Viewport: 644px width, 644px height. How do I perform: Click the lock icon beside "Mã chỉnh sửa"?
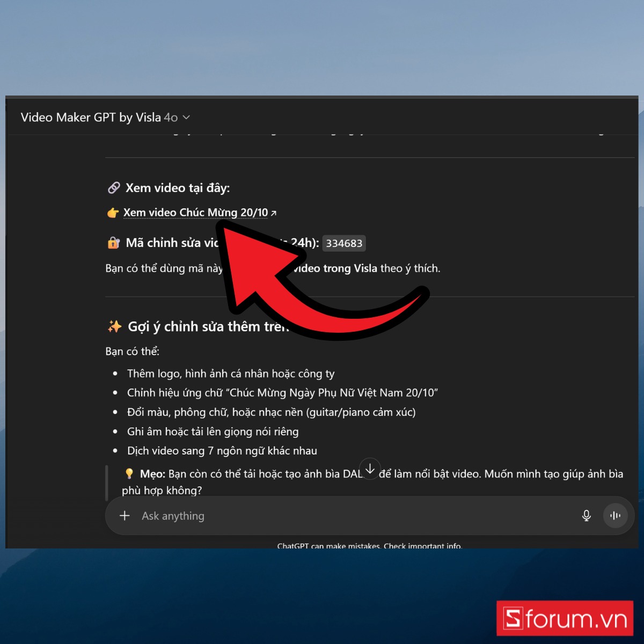(113, 243)
